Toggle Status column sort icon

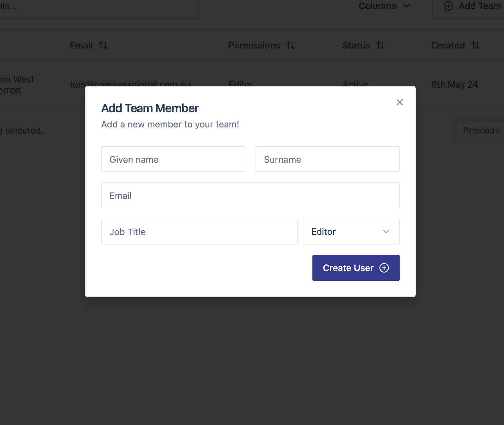381,46
